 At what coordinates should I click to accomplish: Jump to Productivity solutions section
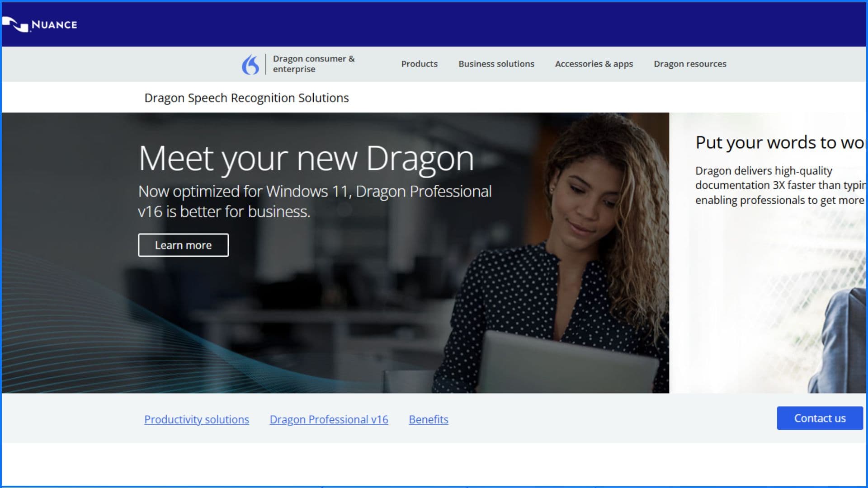click(196, 419)
